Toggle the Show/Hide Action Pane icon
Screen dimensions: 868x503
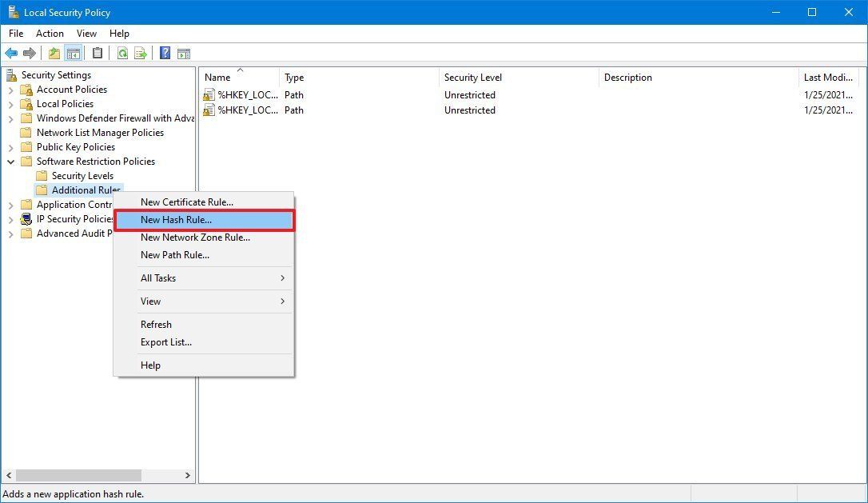pos(184,54)
